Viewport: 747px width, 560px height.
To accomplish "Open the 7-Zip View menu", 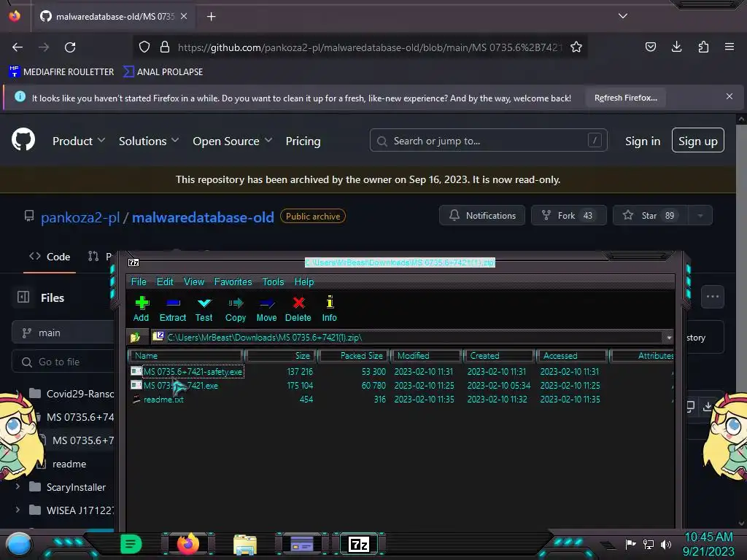I will (x=194, y=282).
